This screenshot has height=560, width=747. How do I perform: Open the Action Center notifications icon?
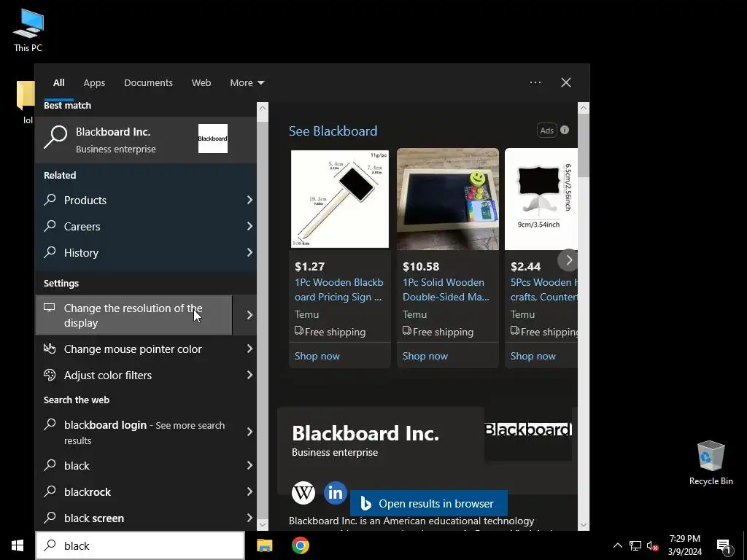point(724,547)
